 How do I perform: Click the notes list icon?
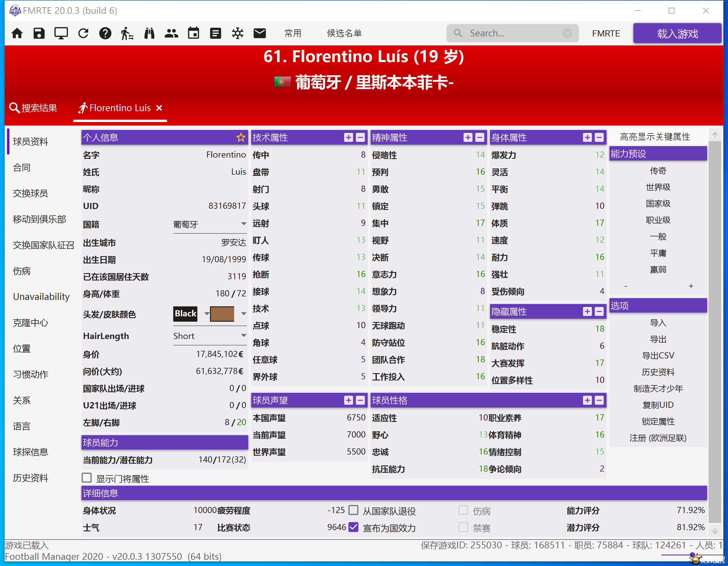[x=215, y=33]
